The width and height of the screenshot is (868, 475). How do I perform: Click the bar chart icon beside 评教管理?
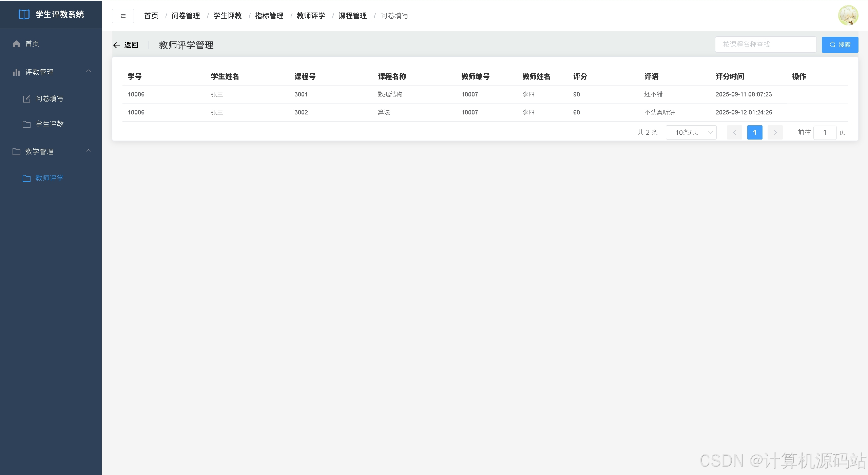tap(16, 72)
